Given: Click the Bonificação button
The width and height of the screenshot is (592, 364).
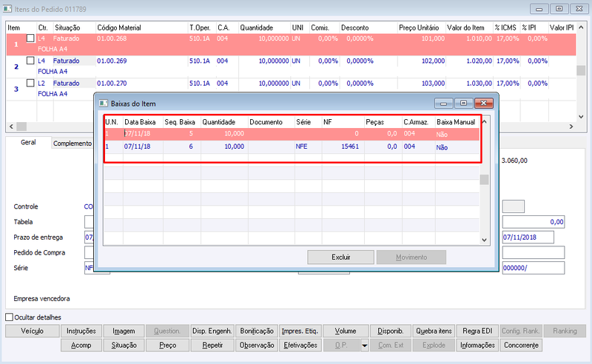Looking at the screenshot, I should [257, 331].
